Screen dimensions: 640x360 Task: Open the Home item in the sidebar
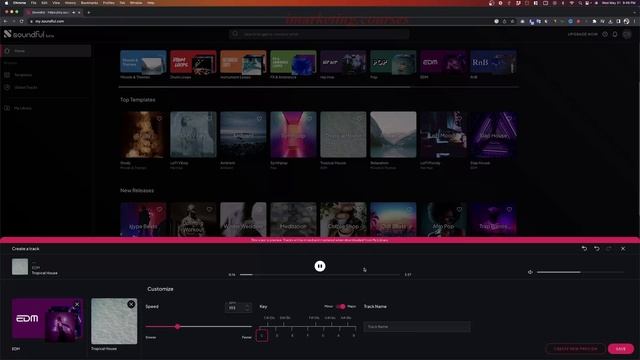click(46, 51)
